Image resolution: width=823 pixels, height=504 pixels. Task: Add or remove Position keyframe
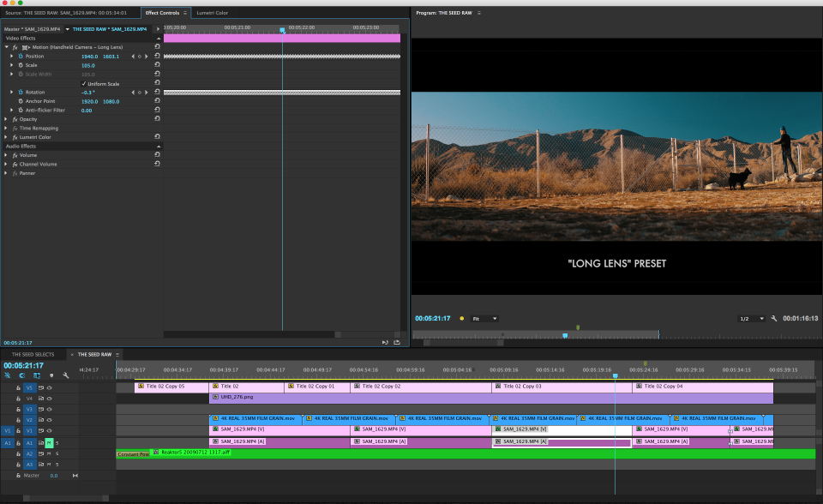click(140, 57)
